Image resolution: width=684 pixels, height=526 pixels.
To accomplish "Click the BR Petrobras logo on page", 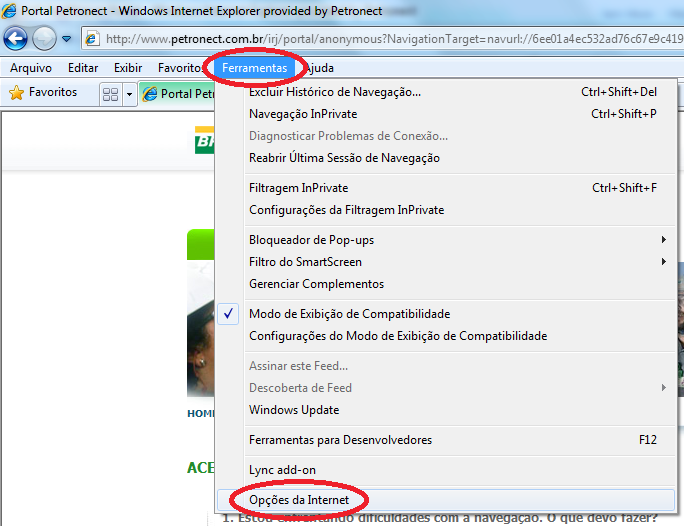I will click(x=204, y=140).
